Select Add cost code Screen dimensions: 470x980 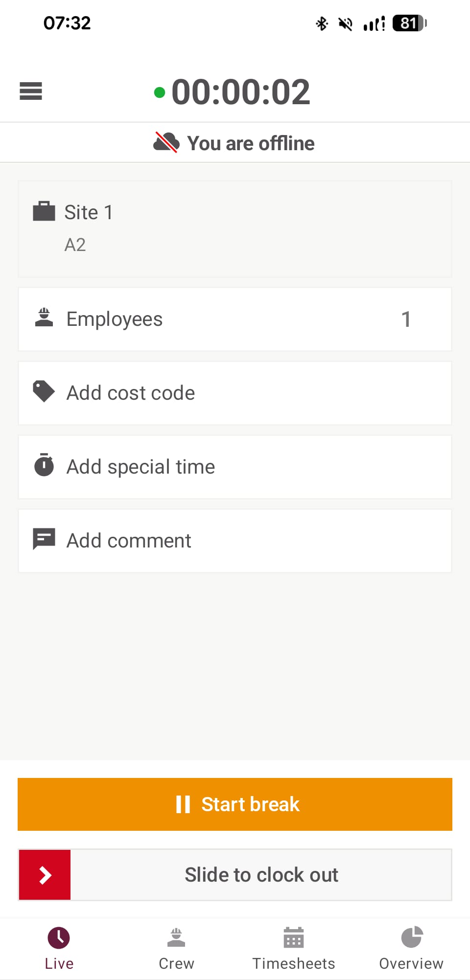point(235,393)
